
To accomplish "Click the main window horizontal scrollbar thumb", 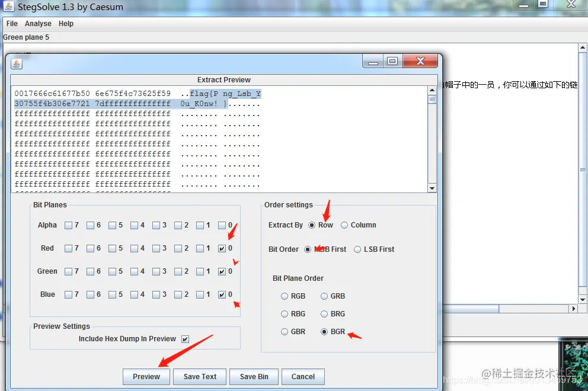I will pyautogui.click(x=471, y=309).
